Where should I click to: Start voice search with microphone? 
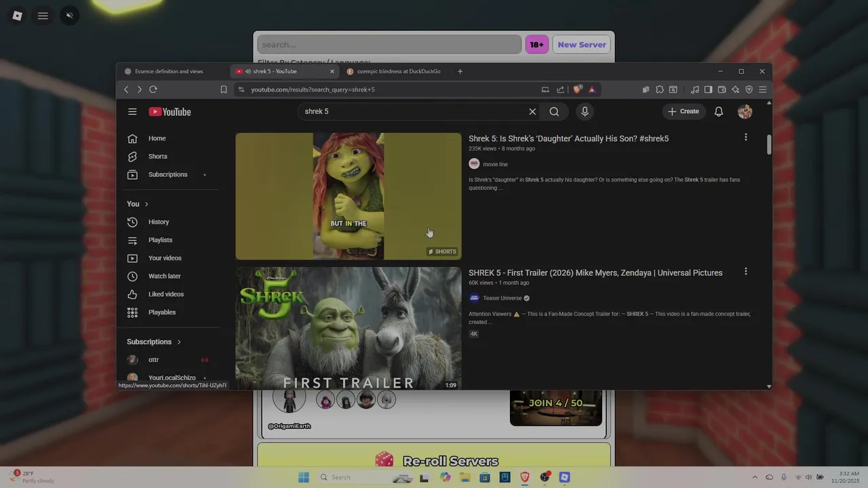tap(585, 112)
